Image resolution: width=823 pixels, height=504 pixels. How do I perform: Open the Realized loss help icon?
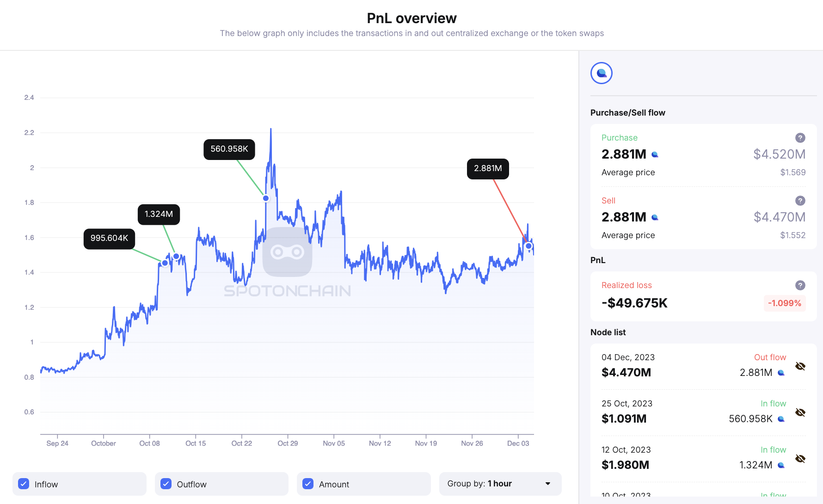tap(800, 285)
